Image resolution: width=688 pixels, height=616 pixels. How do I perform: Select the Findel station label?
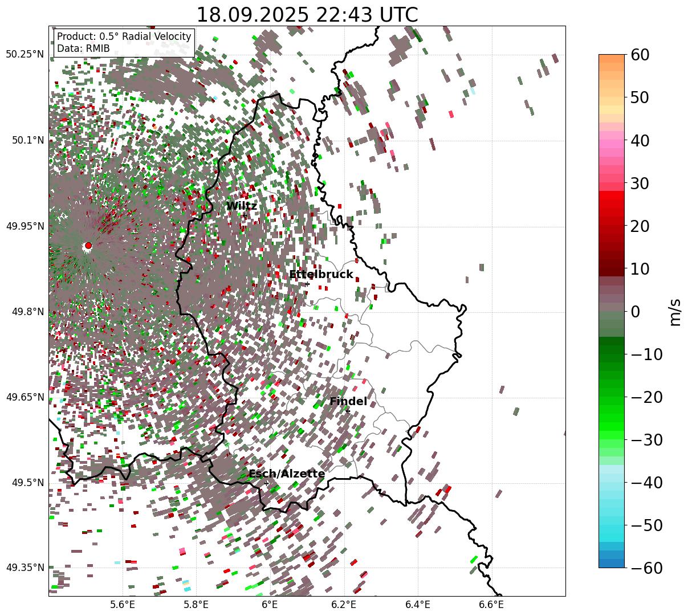point(348,402)
